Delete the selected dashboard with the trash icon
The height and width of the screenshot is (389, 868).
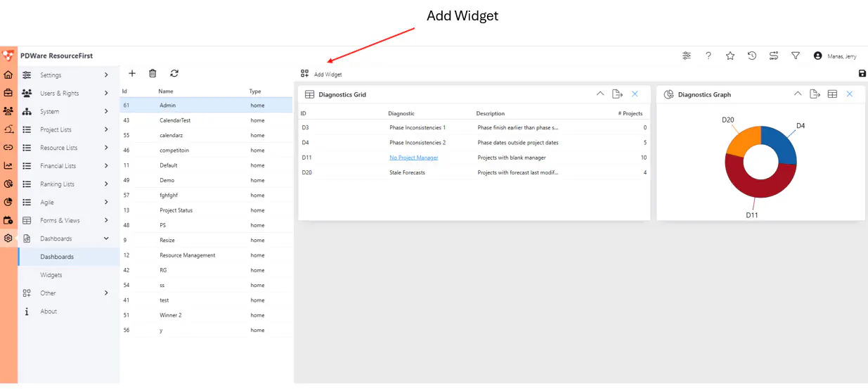[153, 73]
